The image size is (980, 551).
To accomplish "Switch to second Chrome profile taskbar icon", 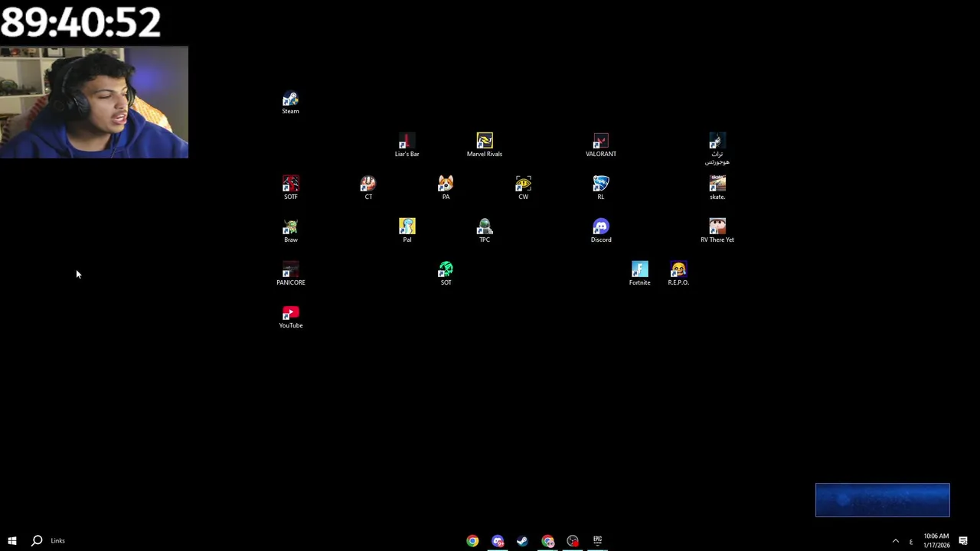I will (x=547, y=541).
